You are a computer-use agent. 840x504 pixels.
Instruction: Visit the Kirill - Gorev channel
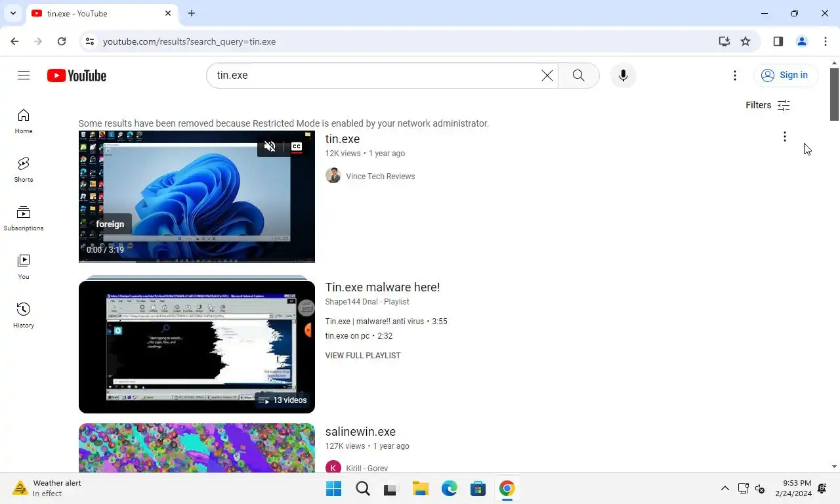[x=367, y=469]
